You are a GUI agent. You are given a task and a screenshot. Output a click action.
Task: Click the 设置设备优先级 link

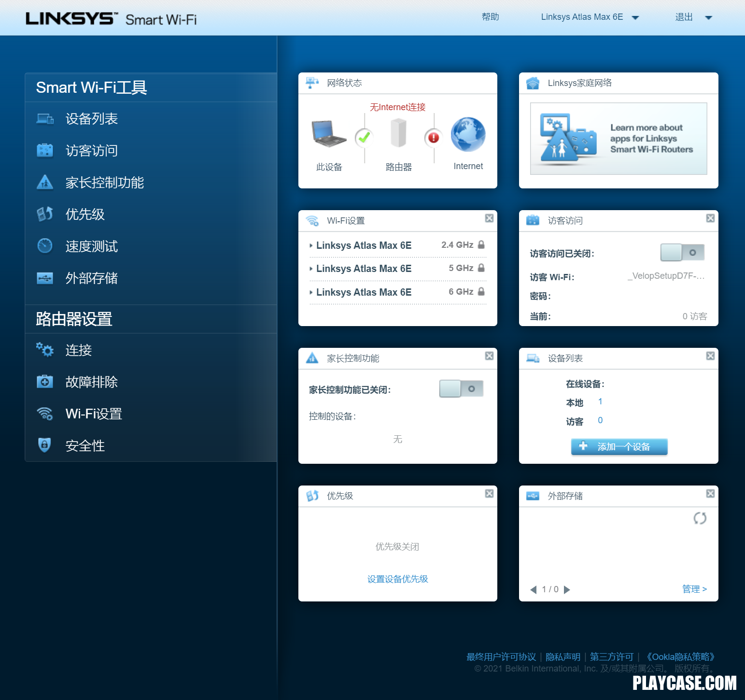click(397, 579)
